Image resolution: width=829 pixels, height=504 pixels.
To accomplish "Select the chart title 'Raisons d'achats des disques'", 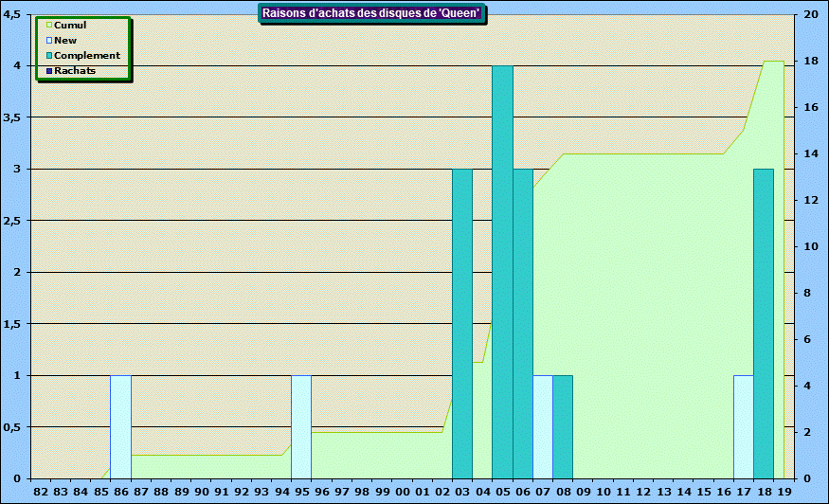I will 372,12.
